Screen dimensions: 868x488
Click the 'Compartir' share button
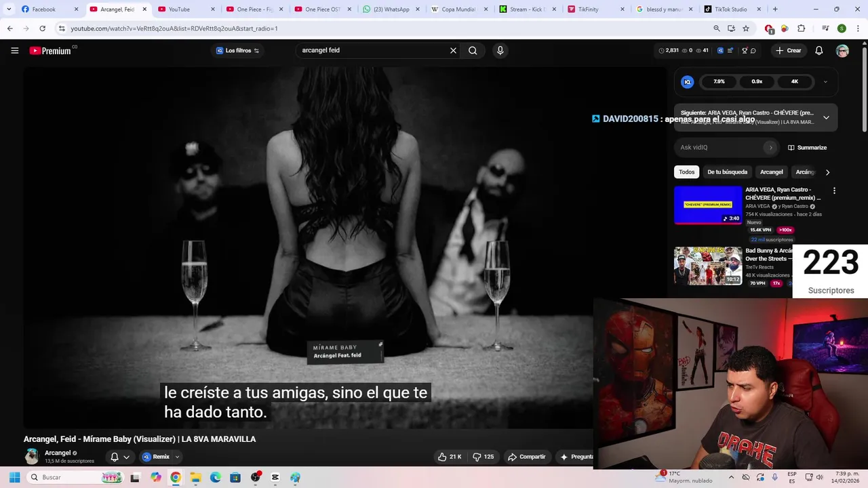click(527, 457)
